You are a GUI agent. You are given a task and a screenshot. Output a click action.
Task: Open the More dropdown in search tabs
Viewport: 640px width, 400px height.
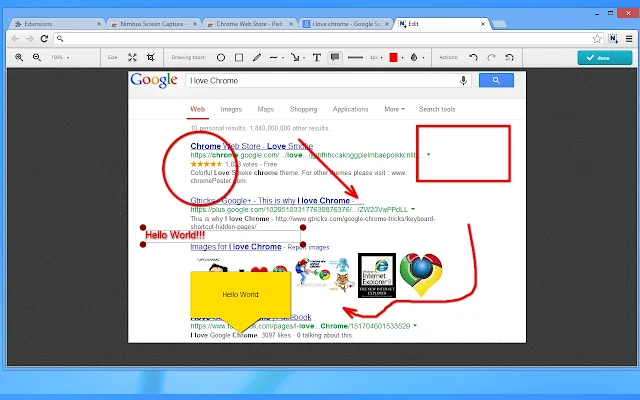coord(394,109)
